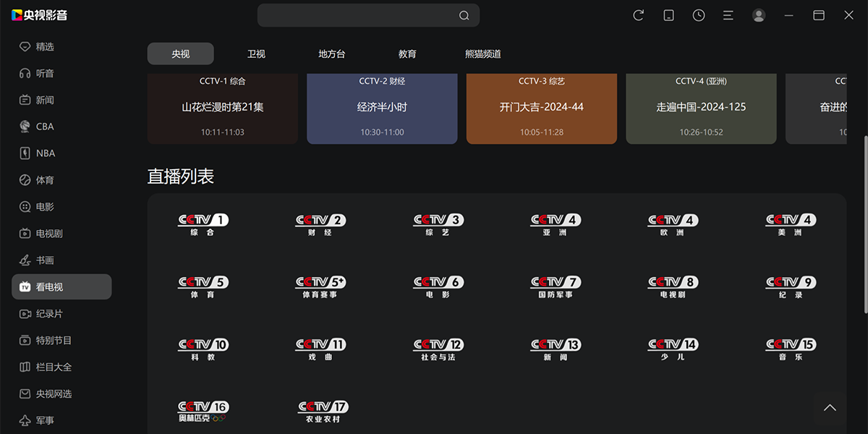
Task: Click the user profile avatar
Action: click(x=759, y=14)
